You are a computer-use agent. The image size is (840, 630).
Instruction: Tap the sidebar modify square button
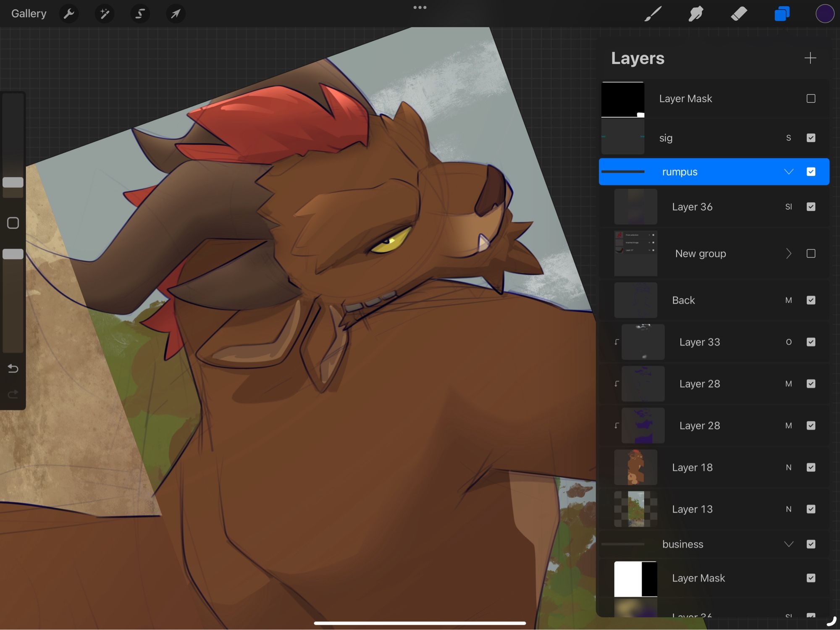click(x=13, y=223)
